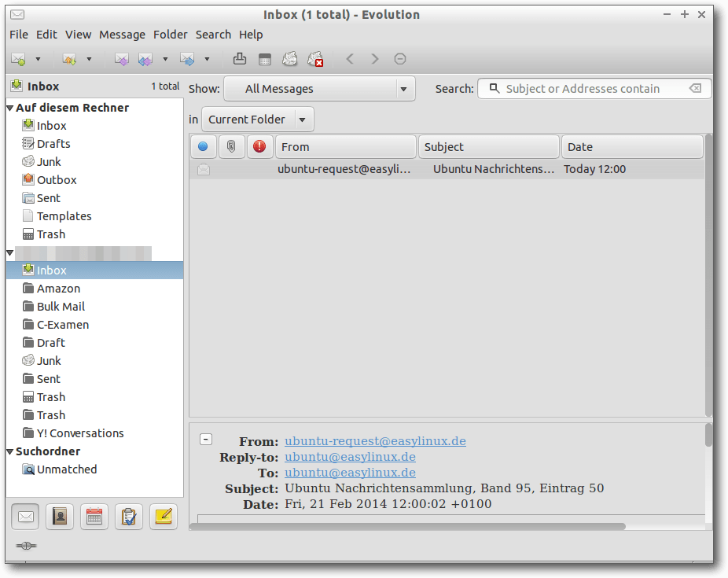Collapse message headers in preview pane
This screenshot has height=578, width=728.
click(x=206, y=440)
